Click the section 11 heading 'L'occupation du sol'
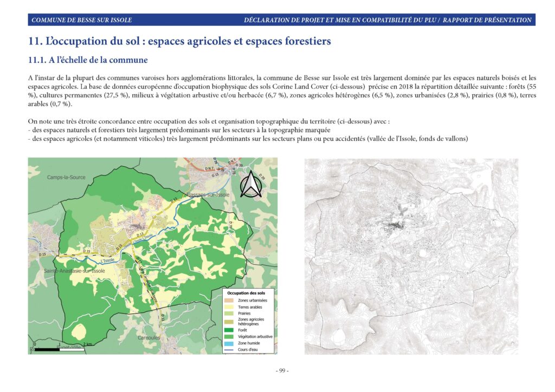The width and height of the screenshot is (555, 392). (179, 41)
